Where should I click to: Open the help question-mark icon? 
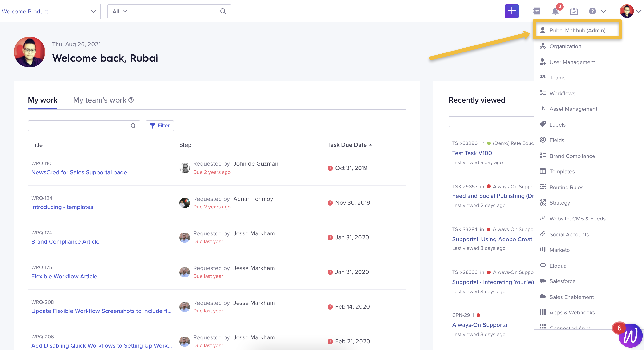(x=592, y=11)
